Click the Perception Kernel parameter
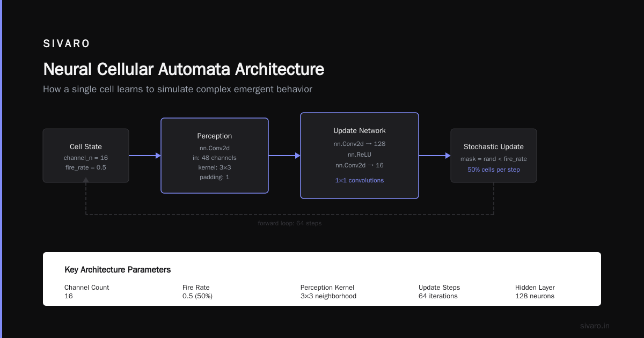This screenshot has height=338, width=644. (x=328, y=292)
